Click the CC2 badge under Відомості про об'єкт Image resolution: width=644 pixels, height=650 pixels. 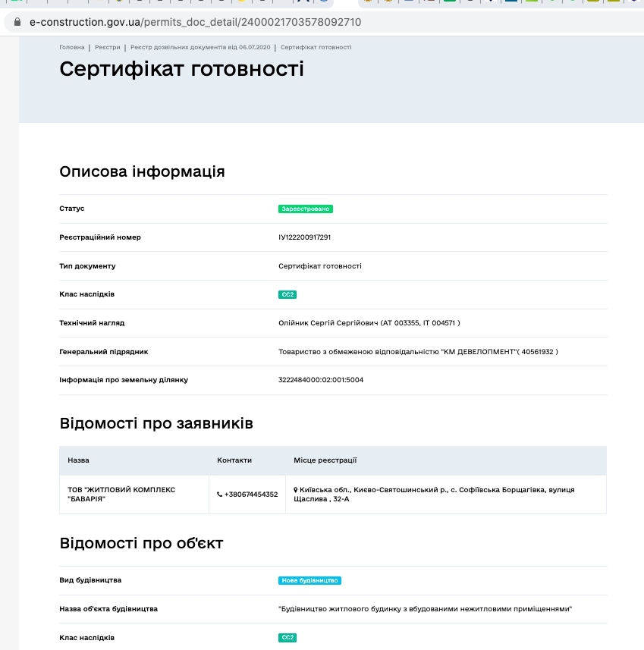pyautogui.click(x=287, y=638)
